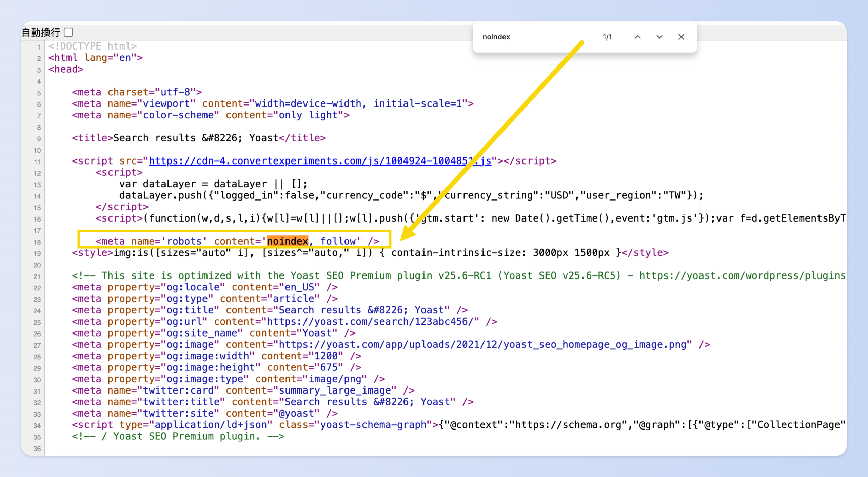
Task: Close the find bar with X
Action: (x=681, y=37)
